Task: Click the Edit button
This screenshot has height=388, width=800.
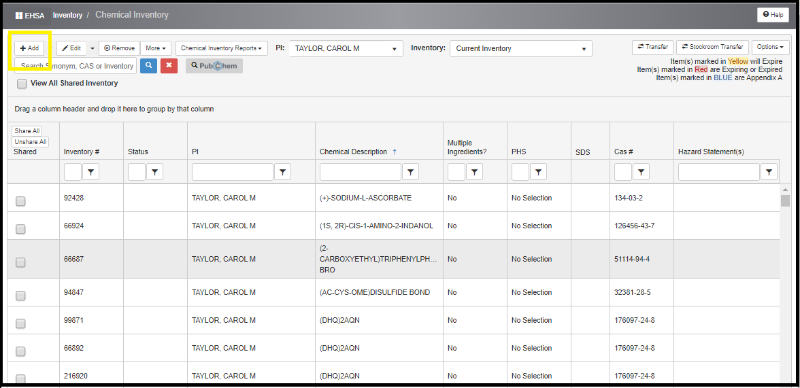Action: point(71,48)
